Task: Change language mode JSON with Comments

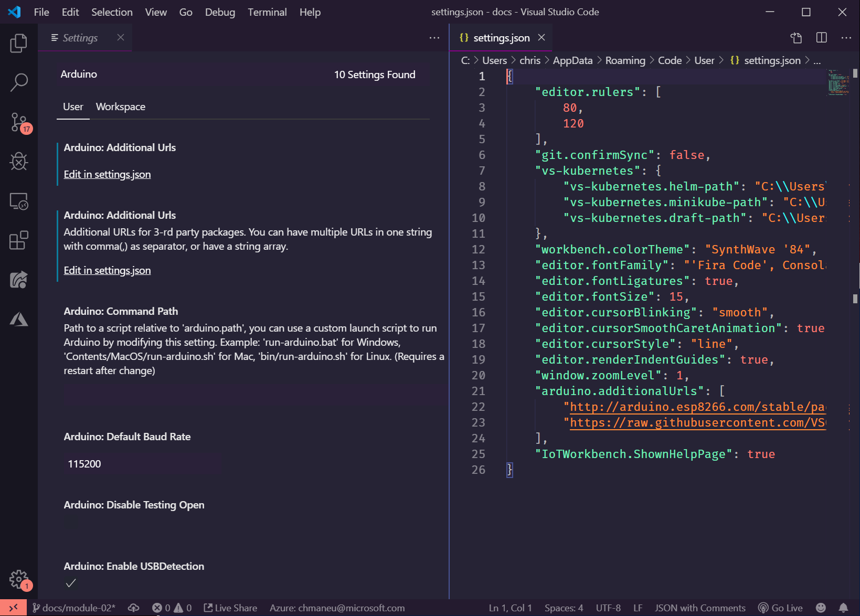Action: pyautogui.click(x=700, y=608)
